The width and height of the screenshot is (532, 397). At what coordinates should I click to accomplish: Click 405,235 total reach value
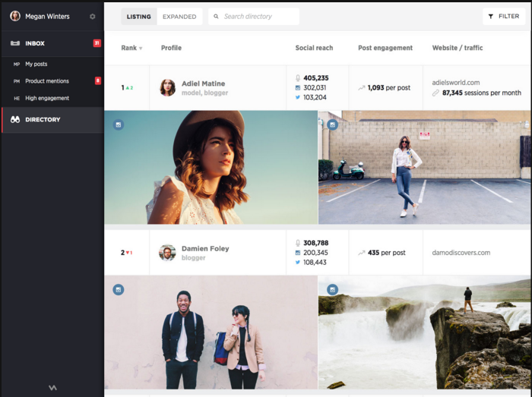point(316,78)
